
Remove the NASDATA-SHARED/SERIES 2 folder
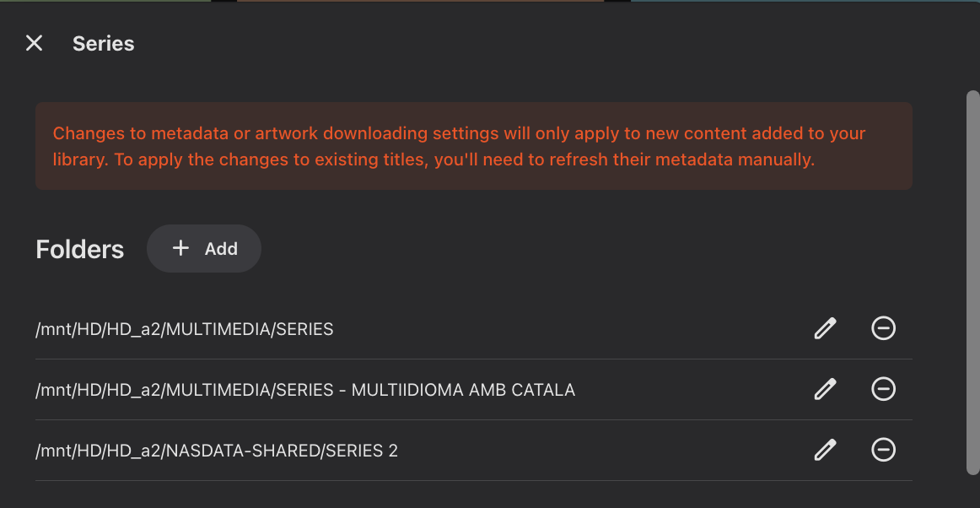[x=883, y=450]
